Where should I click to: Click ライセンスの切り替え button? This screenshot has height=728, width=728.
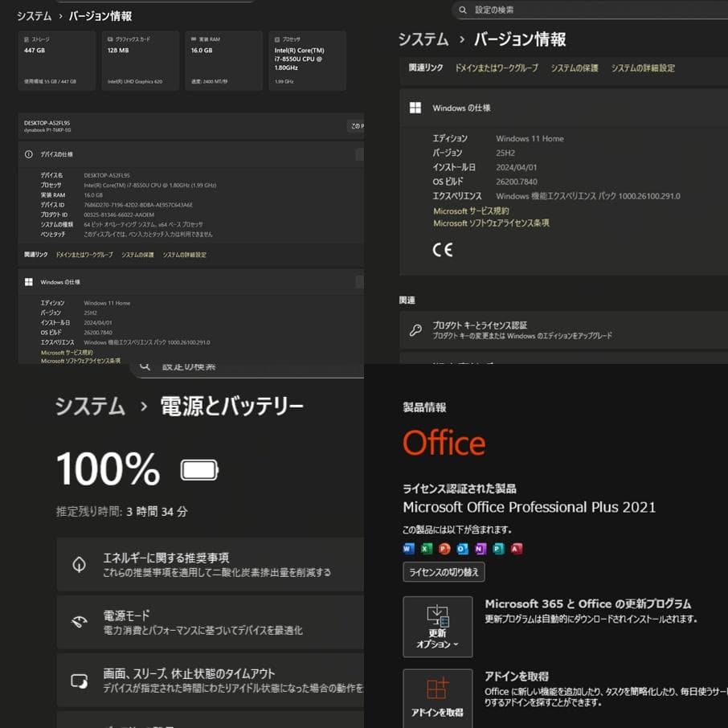(x=444, y=572)
